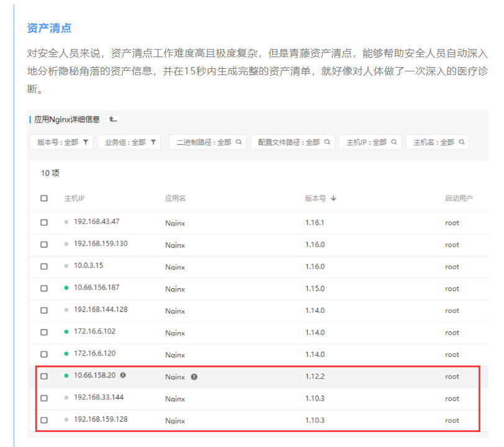Image resolution: width=504 pixels, height=447 pixels.
Task: Click the magnifier icon in 配置文件路径 filter
Action: click(x=327, y=142)
